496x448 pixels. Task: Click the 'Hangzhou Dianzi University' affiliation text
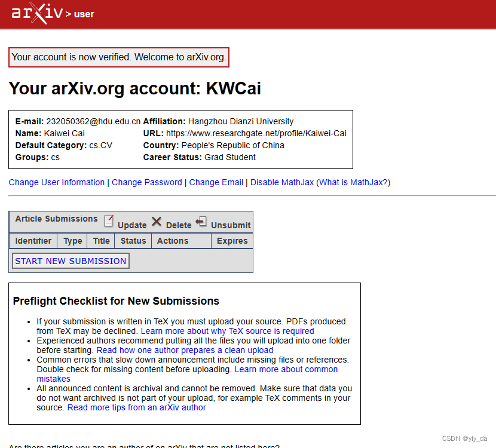click(241, 121)
